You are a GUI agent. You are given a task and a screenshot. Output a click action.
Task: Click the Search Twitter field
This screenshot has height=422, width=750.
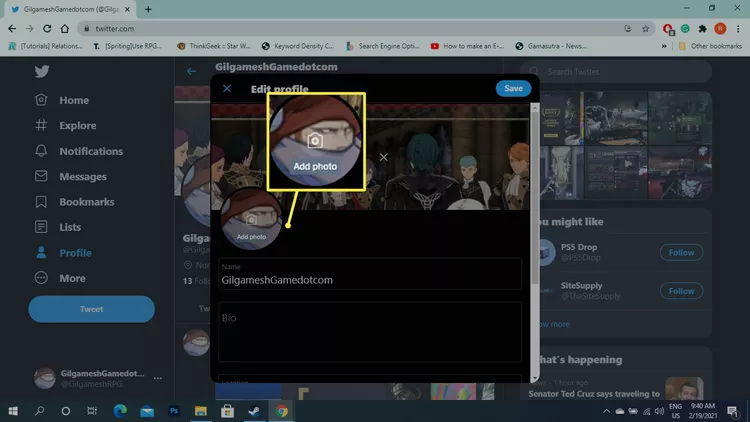[616, 72]
